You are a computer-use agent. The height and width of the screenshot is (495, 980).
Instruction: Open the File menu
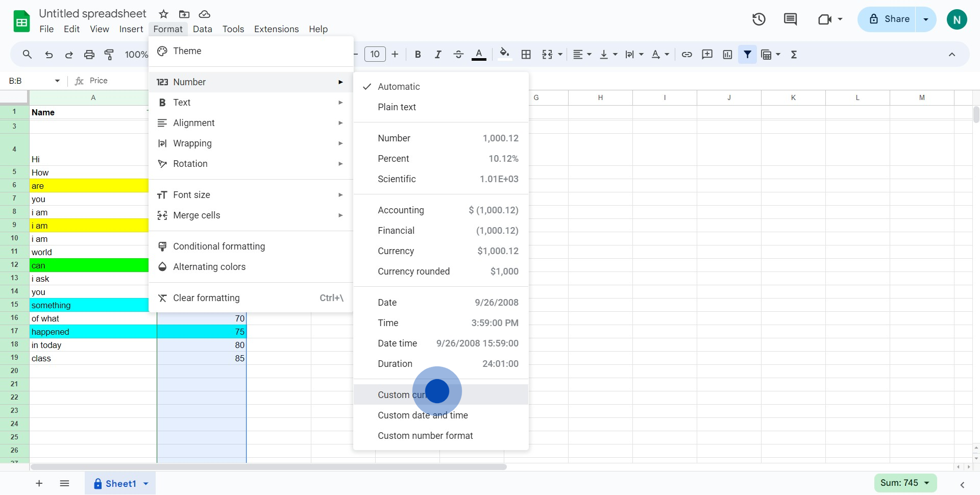46,29
